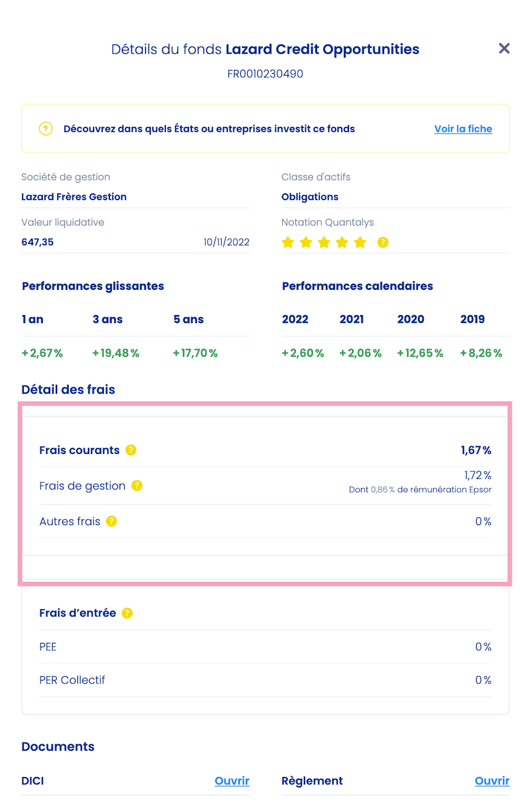Click the fund name Lazard Credit Opportunities
The image size is (520, 812).
tap(322, 49)
